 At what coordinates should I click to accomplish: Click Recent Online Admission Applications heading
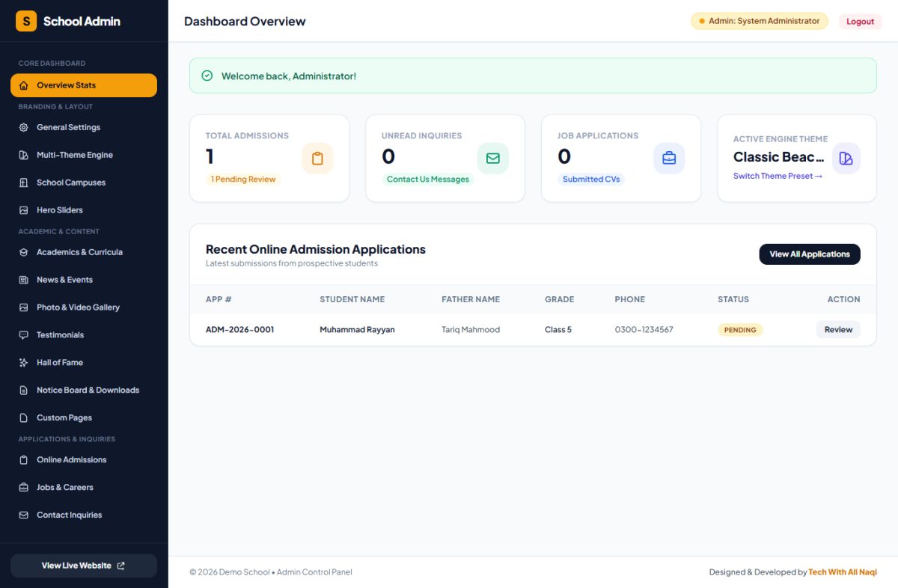pos(316,250)
